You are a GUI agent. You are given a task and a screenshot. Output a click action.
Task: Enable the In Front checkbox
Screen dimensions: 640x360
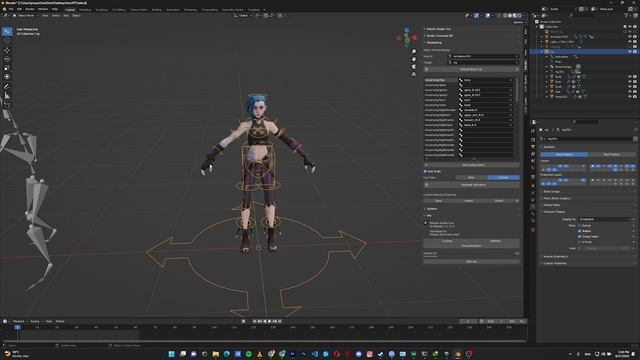(x=580, y=242)
